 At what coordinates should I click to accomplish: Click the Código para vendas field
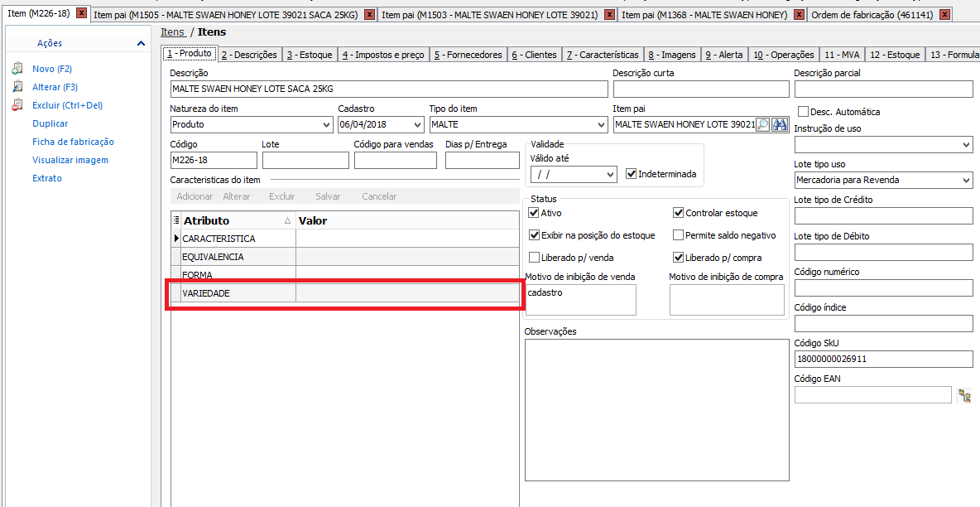click(396, 160)
